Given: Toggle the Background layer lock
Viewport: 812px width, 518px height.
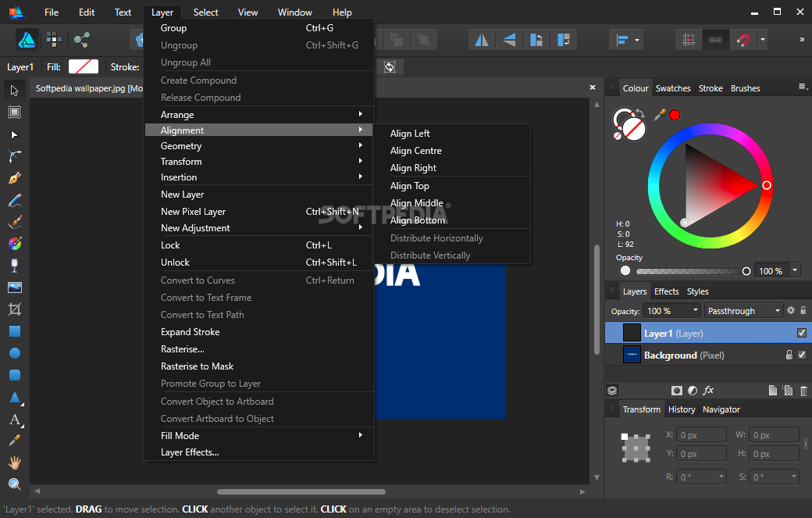Looking at the screenshot, I should tap(789, 355).
